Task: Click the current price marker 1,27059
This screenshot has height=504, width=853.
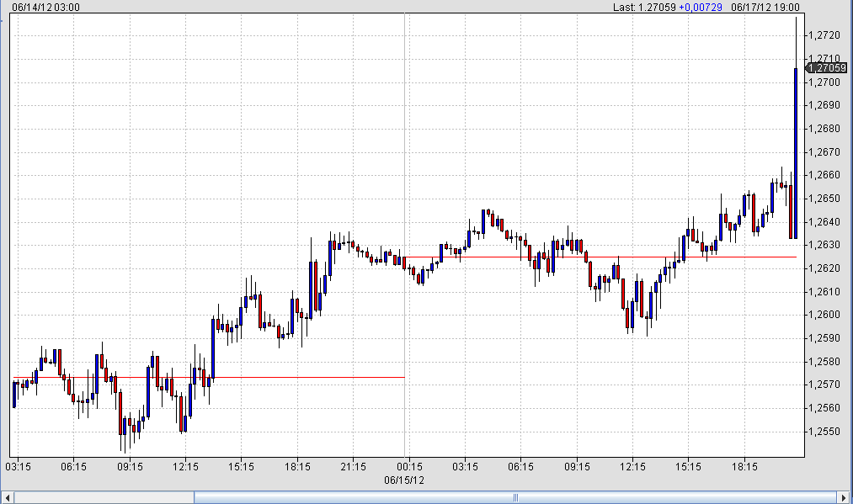Action: pyautogui.click(x=826, y=68)
